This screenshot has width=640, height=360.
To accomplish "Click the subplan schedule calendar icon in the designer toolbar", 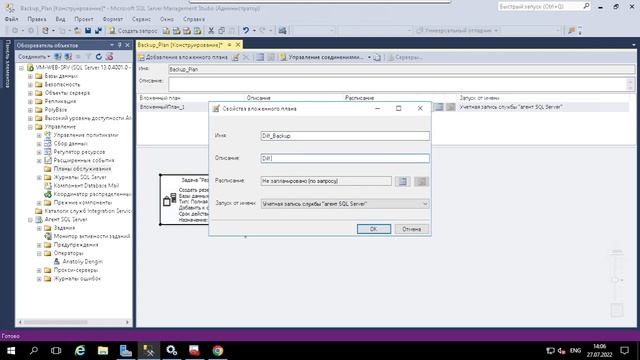I will click(260, 58).
